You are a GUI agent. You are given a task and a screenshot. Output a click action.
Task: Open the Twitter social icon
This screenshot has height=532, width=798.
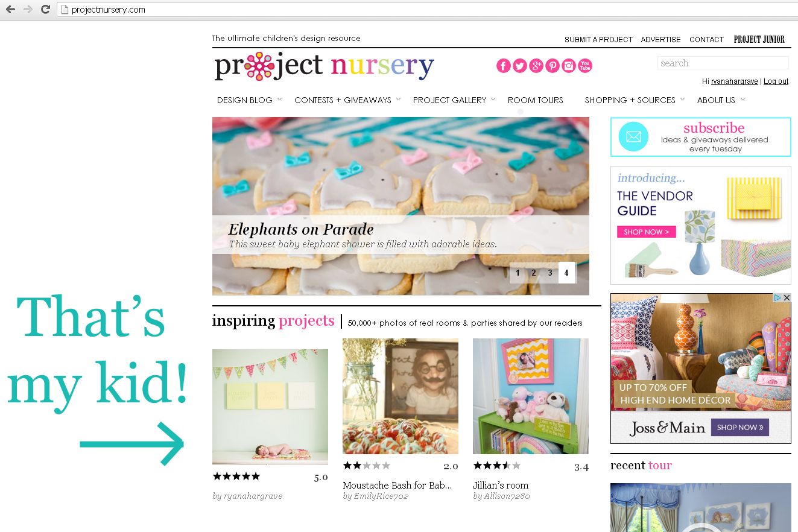(x=520, y=66)
